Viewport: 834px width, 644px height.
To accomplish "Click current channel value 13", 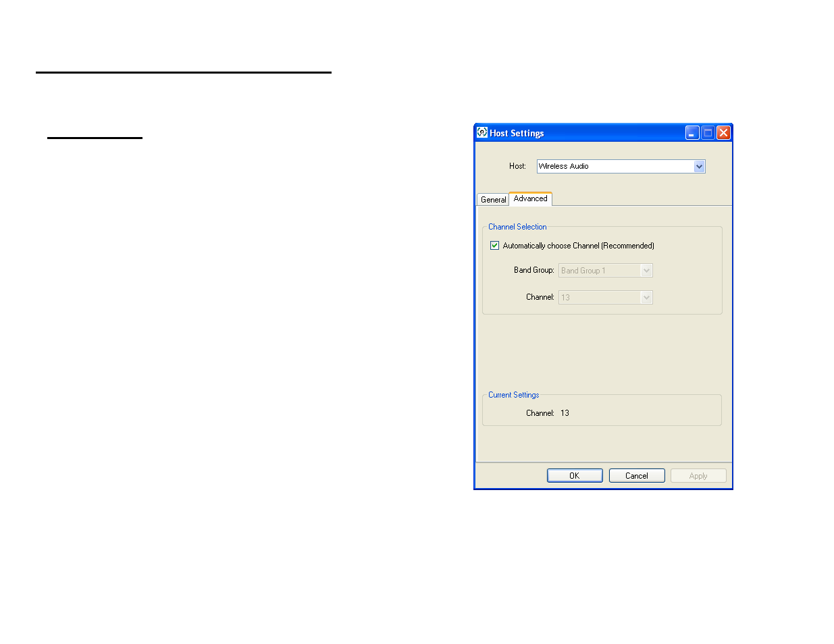I will coord(565,413).
